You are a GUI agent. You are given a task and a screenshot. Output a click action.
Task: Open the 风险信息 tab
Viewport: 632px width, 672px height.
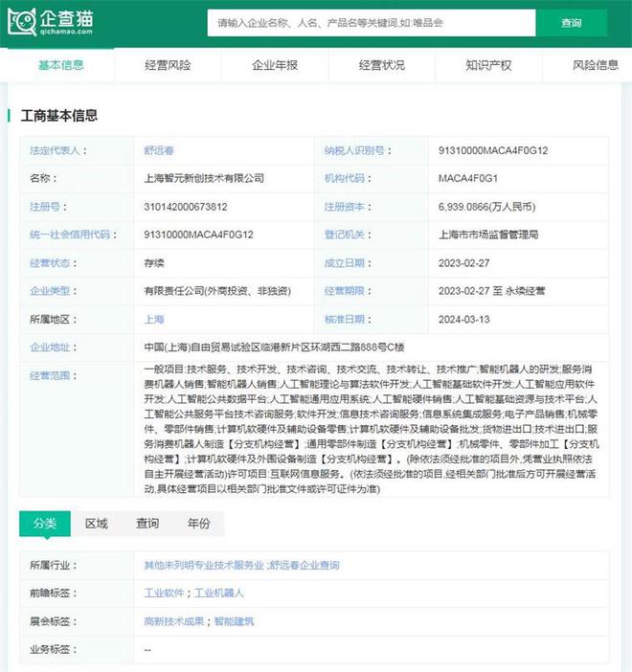(595, 65)
